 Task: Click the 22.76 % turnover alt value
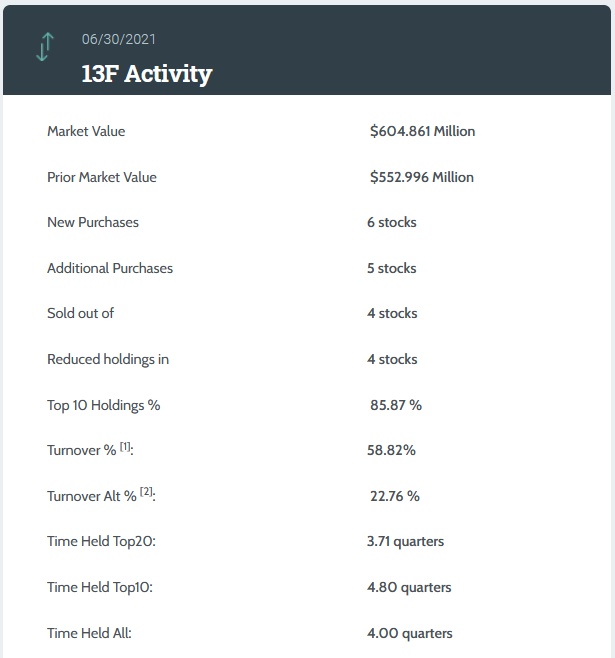395,496
